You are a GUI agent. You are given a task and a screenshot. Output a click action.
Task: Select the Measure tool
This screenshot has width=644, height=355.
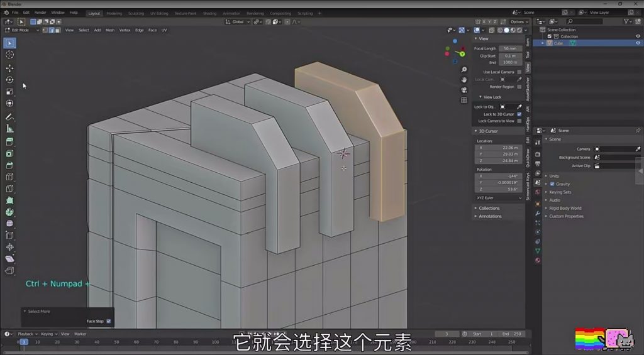(9, 128)
